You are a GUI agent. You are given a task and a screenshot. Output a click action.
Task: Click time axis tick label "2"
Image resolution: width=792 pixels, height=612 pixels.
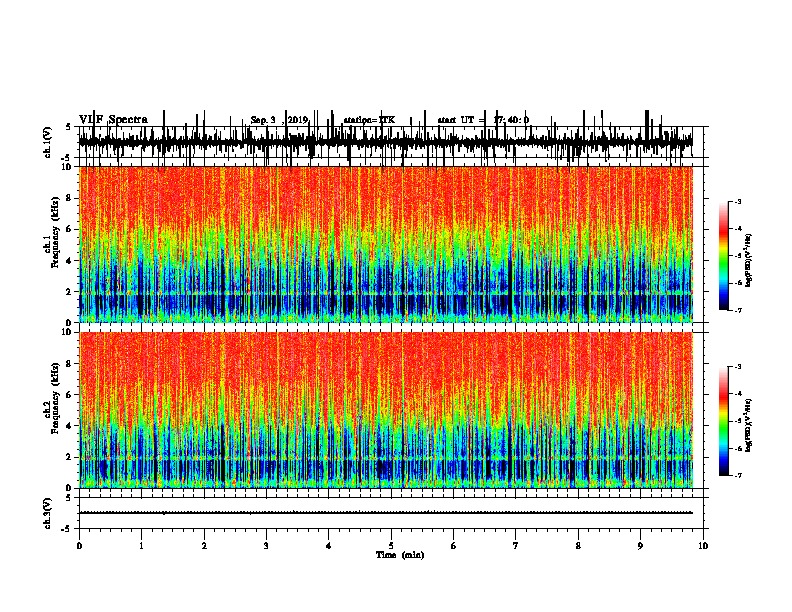pos(204,546)
